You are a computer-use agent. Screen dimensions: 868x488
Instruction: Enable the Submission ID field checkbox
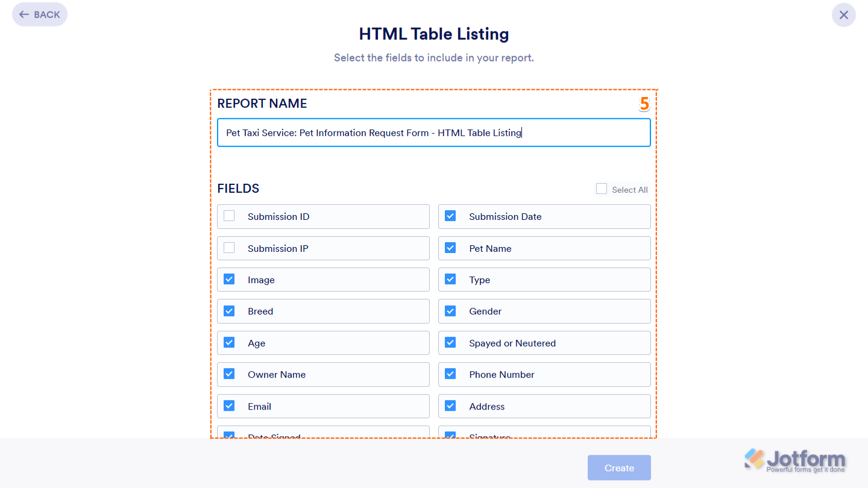229,216
